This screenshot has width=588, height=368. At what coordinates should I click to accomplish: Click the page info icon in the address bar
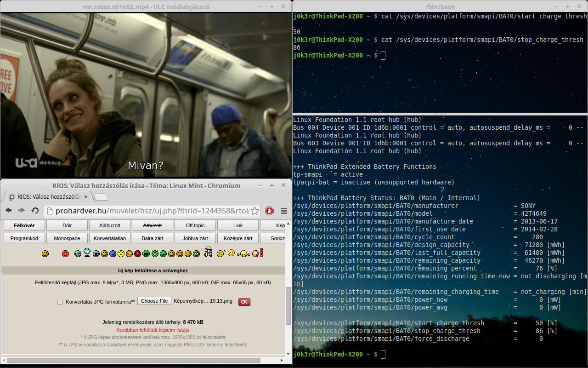pos(50,211)
